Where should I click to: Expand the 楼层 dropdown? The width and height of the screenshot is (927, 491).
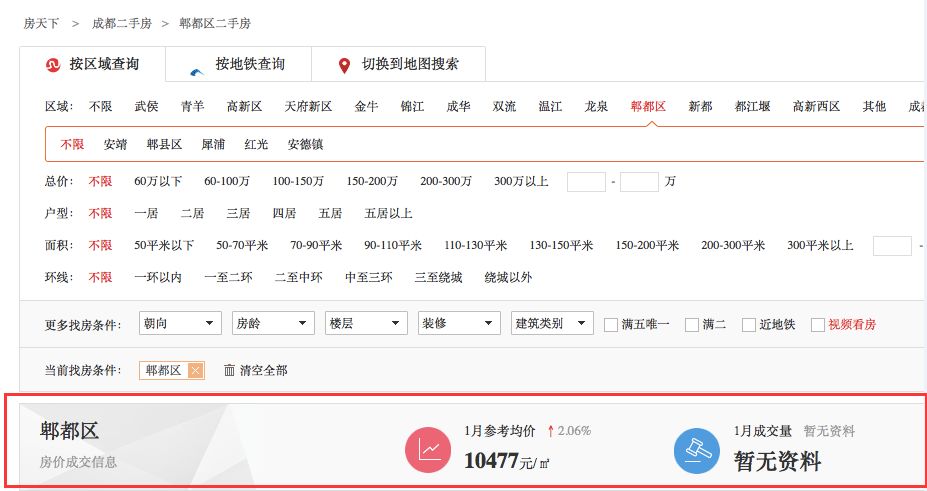(366, 323)
